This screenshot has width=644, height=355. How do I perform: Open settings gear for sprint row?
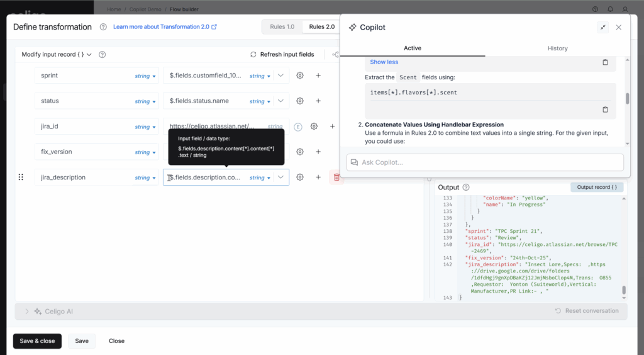[300, 76]
